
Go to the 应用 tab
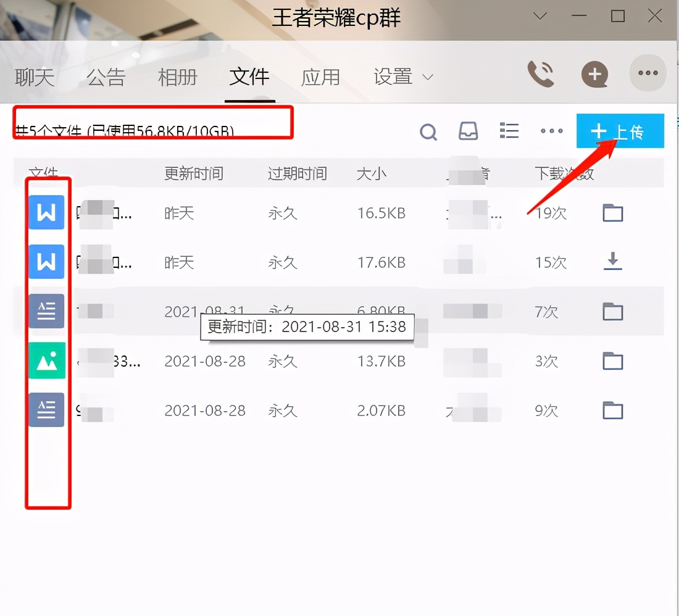[x=321, y=77]
